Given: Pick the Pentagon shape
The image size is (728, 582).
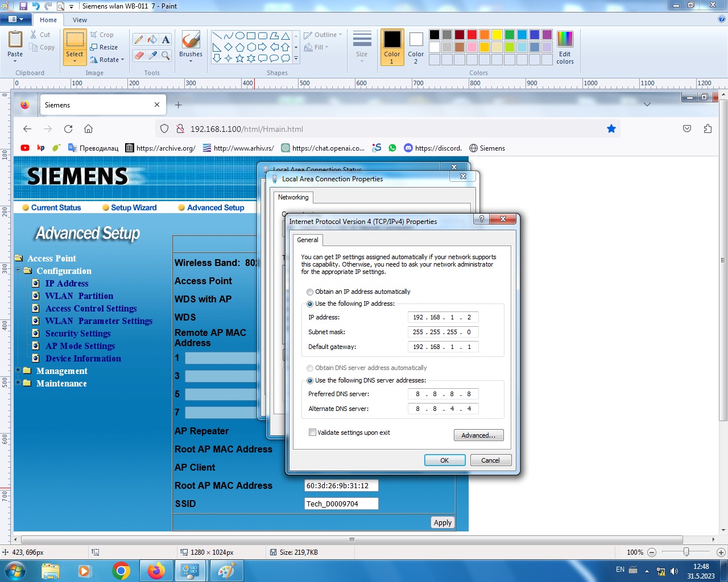Looking at the screenshot, I should (239, 47).
